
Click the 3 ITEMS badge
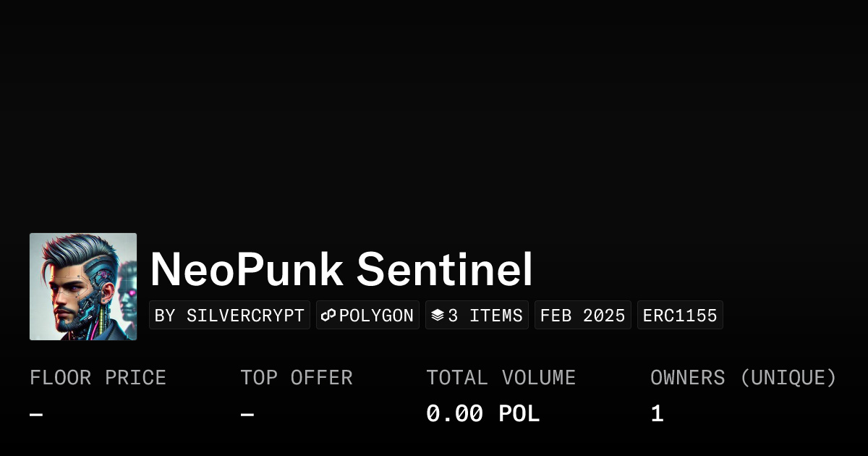click(477, 315)
